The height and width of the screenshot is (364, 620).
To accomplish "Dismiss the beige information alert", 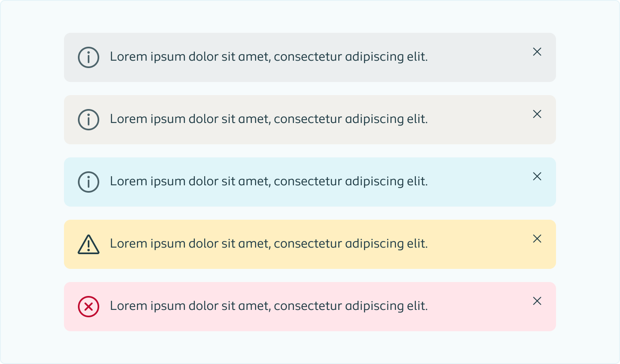I will point(537,114).
